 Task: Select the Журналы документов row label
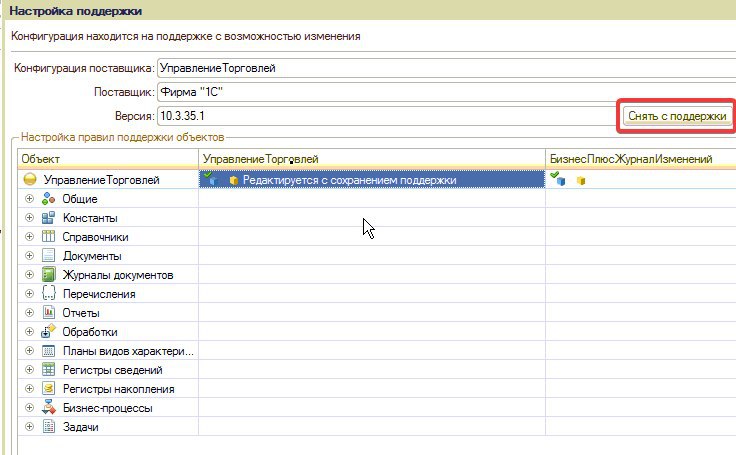point(118,275)
